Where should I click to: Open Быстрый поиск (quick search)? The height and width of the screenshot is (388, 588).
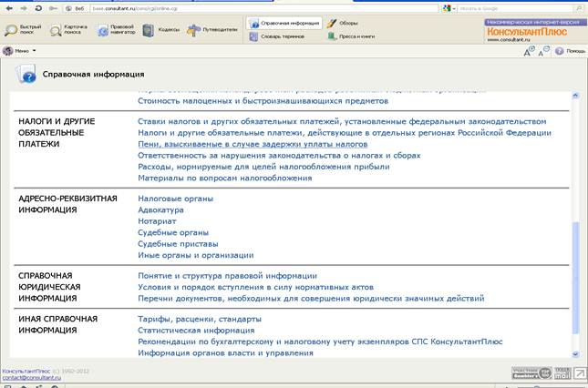click(23, 29)
